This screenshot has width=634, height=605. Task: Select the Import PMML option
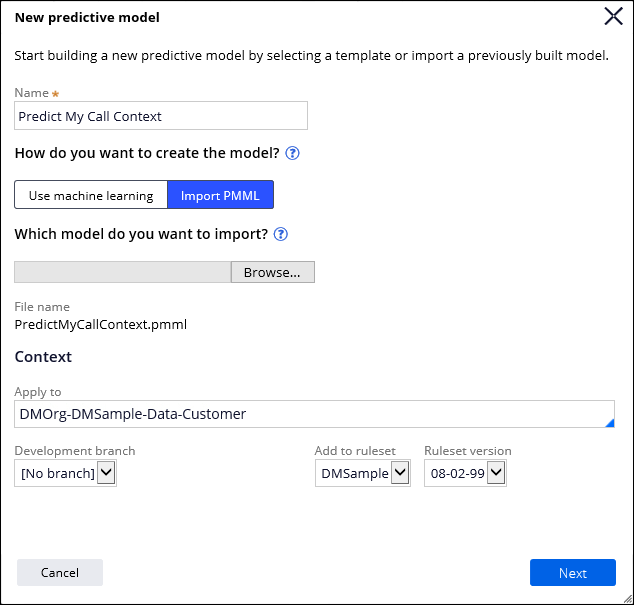click(220, 195)
